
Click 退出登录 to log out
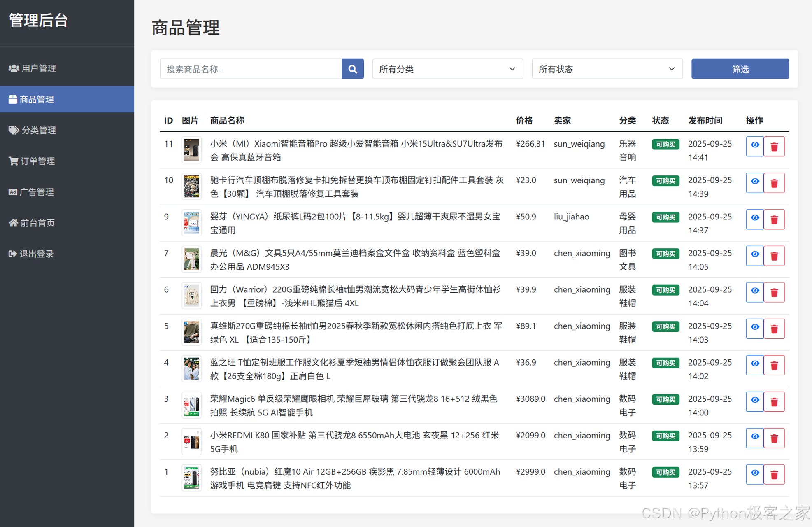click(x=36, y=254)
